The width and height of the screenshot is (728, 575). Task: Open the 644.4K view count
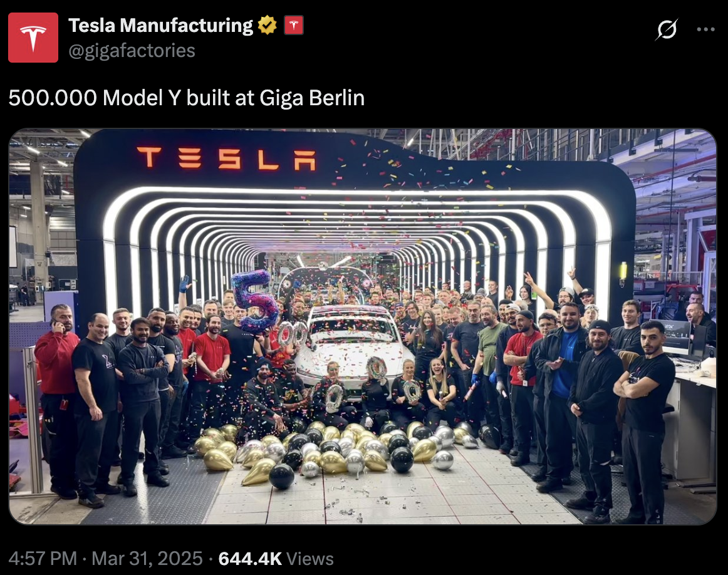(x=250, y=558)
